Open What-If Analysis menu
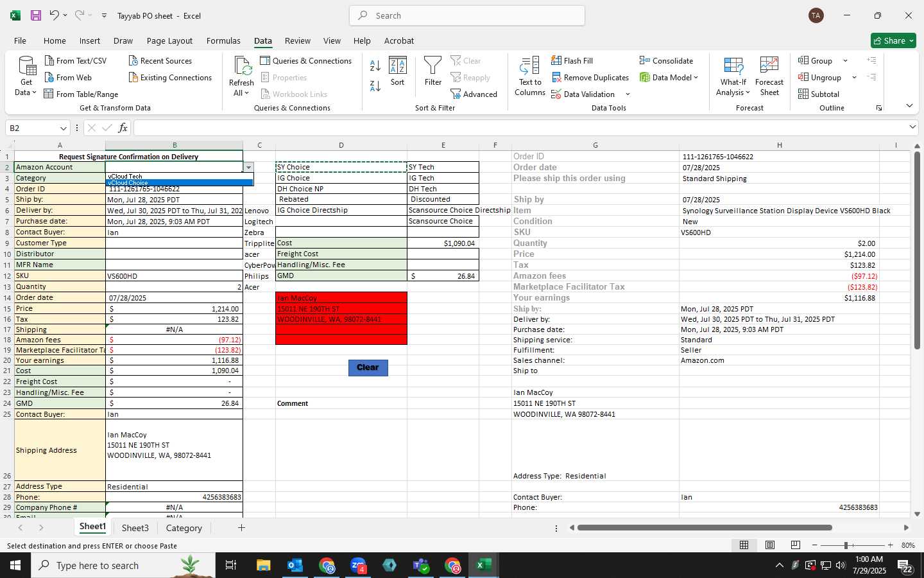 [733, 76]
